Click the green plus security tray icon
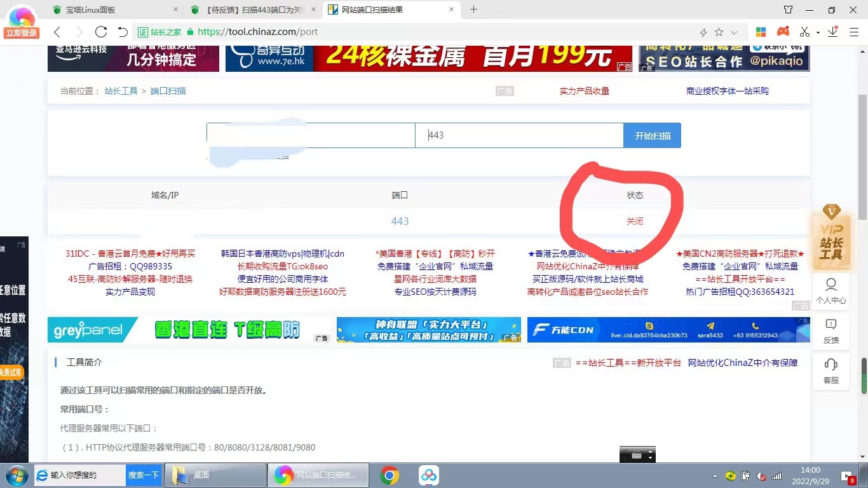 pyautogui.click(x=731, y=476)
